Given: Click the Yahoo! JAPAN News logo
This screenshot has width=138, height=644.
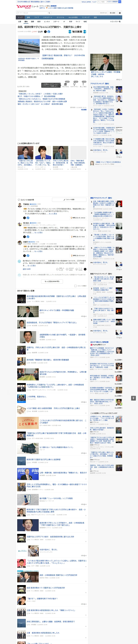Looking at the screenshot, I should pos(27,7).
